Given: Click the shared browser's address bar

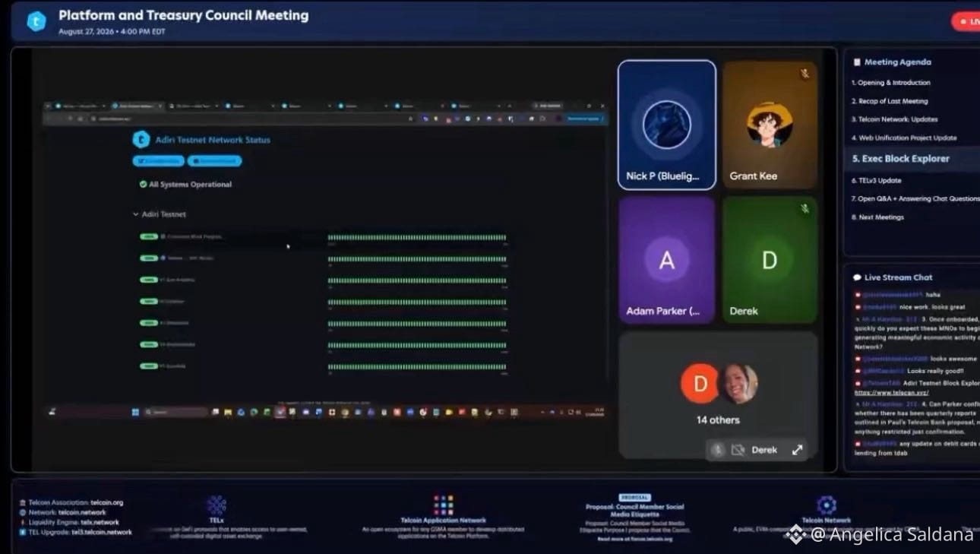Looking at the screenshot, I should click(x=251, y=119).
